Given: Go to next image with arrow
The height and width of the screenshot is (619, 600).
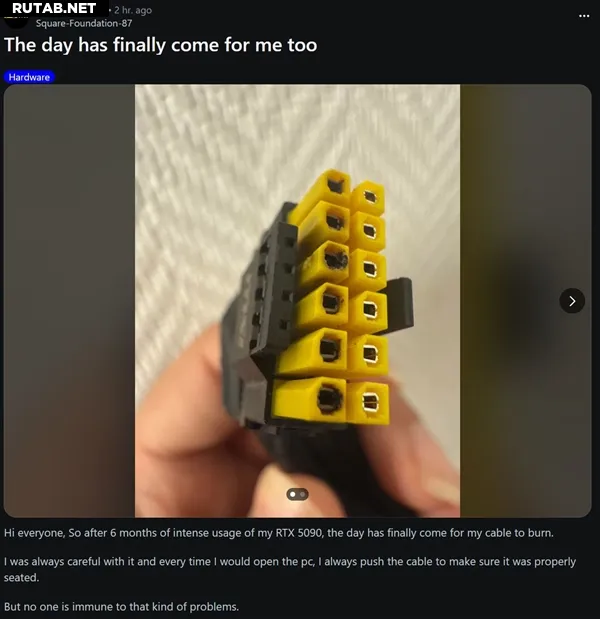Looking at the screenshot, I should tap(572, 301).
